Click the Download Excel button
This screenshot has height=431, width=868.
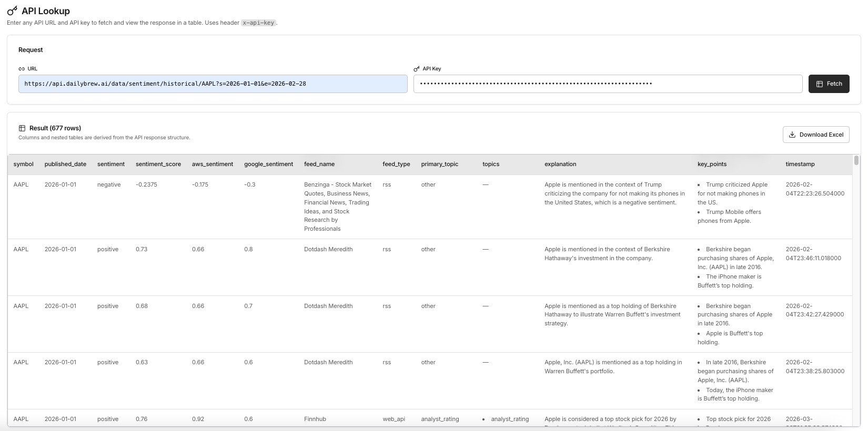click(816, 135)
